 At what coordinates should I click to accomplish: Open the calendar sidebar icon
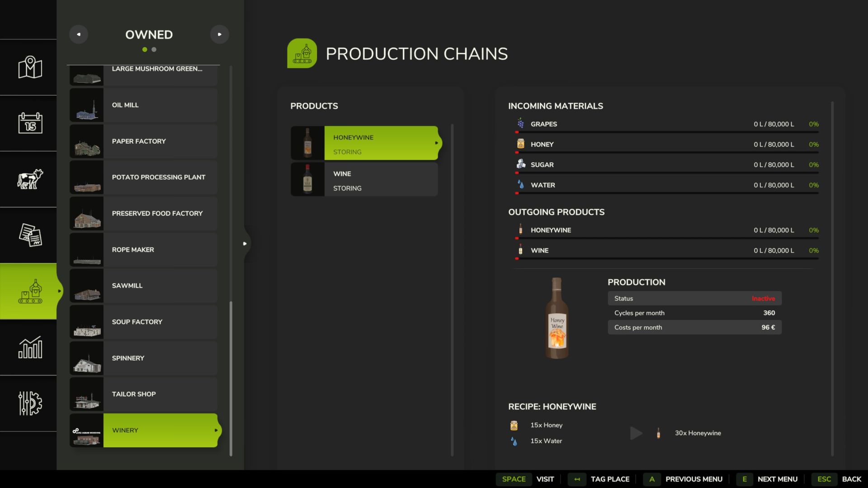point(30,123)
